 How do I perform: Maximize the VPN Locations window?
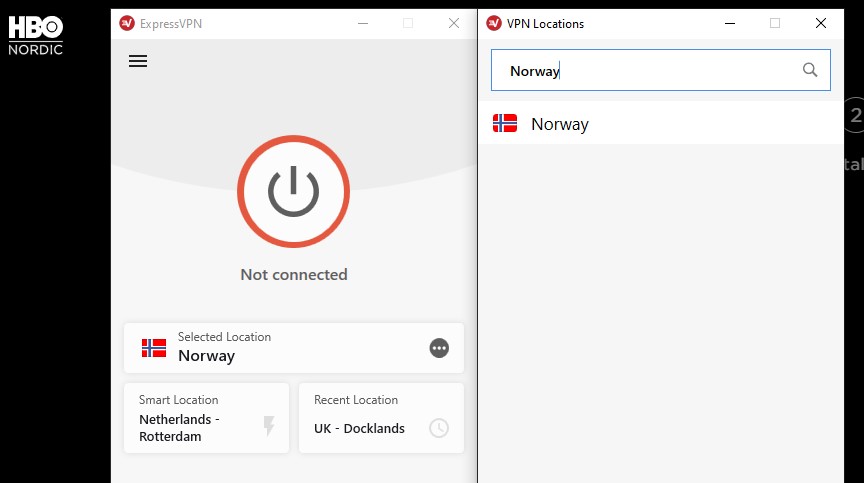coord(775,23)
